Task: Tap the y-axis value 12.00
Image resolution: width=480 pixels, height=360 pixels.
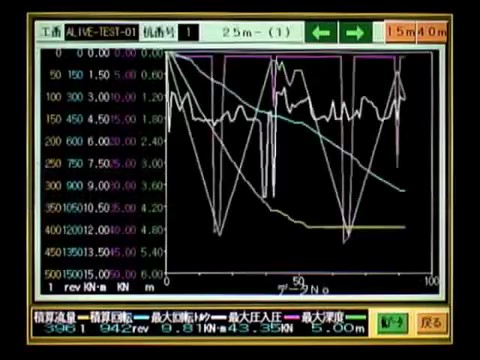Action: (x=96, y=230)
